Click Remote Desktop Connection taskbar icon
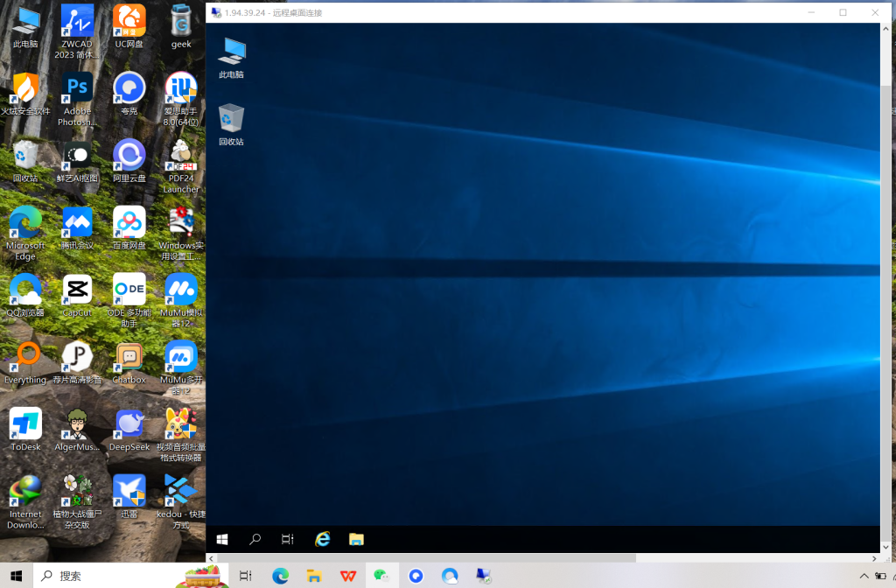Screen dimensions: 896x588 pos(484,576)
